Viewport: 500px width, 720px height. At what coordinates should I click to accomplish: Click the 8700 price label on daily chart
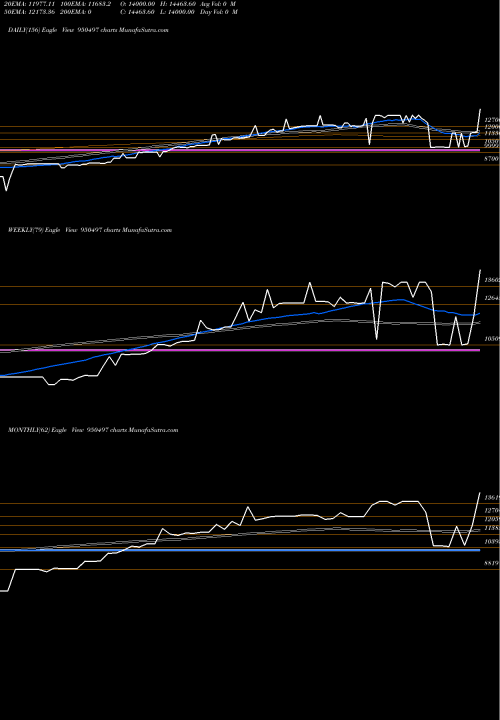(492, 158)
